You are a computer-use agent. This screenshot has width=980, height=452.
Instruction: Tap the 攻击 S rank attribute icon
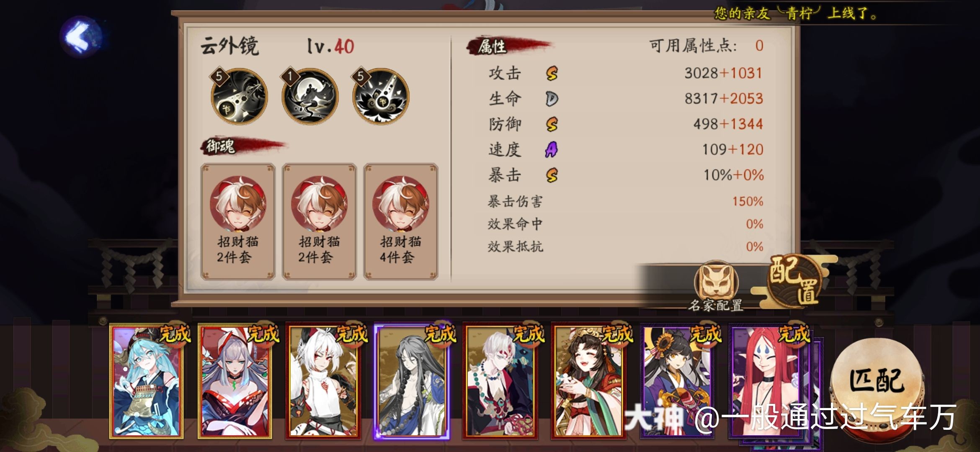(x=552, y=74)
